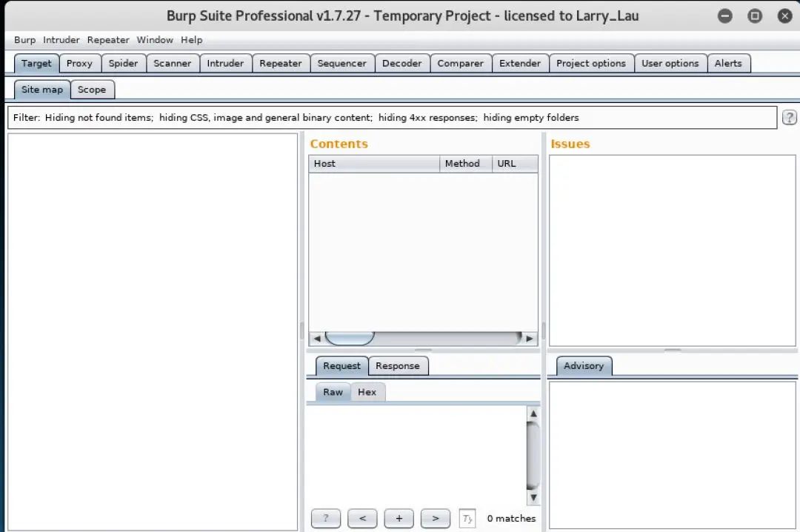Close the Burp Suite window

784,16
